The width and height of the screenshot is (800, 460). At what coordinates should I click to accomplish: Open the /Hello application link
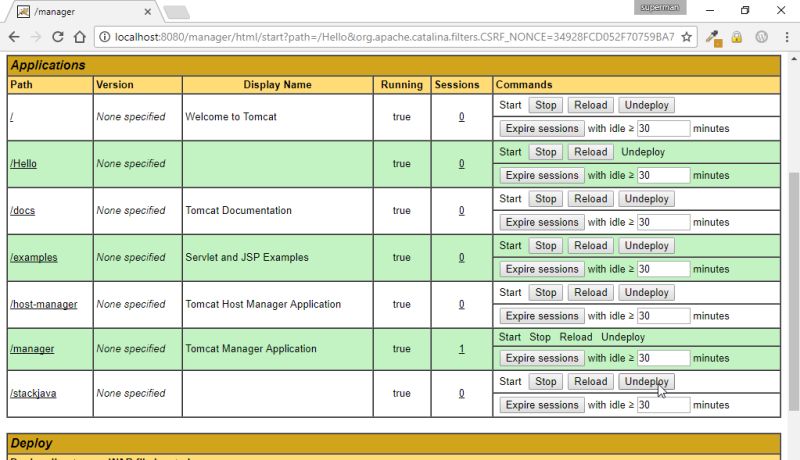click(23, 164)
